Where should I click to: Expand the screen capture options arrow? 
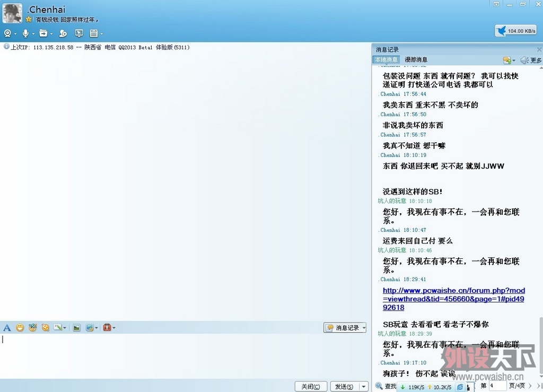[97, 328]
